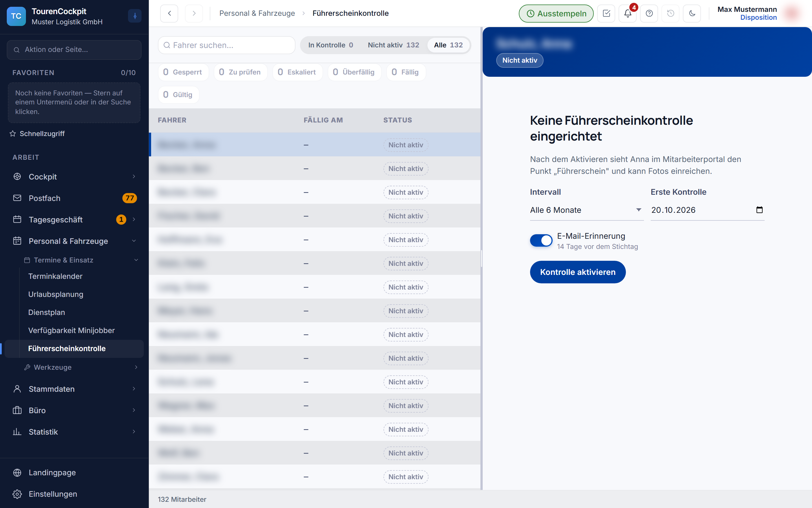This screenshot has height=508, width=812.
Task: Click the Kontrolle aktivieren button
Action: (x=577, y=272)
